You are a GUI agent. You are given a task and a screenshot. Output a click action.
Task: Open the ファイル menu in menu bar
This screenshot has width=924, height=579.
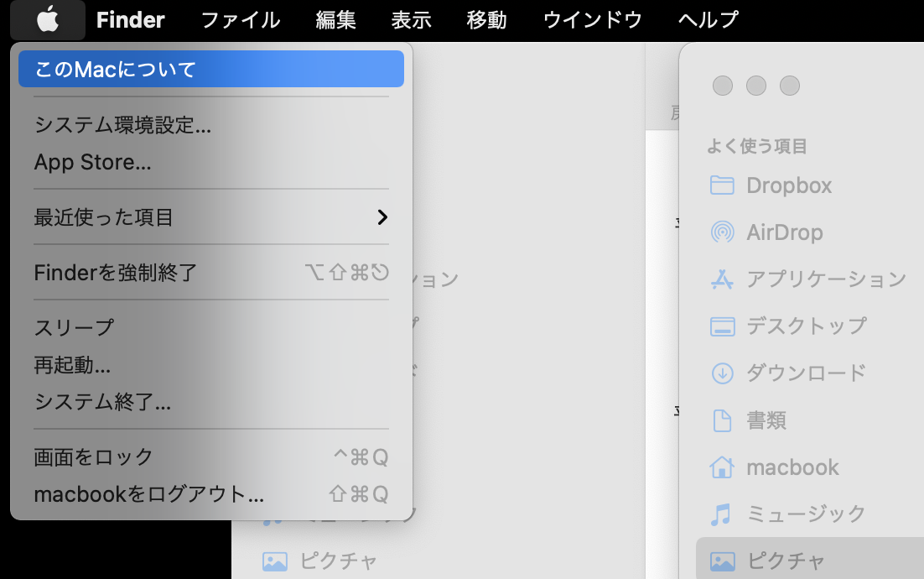point(241,19)
